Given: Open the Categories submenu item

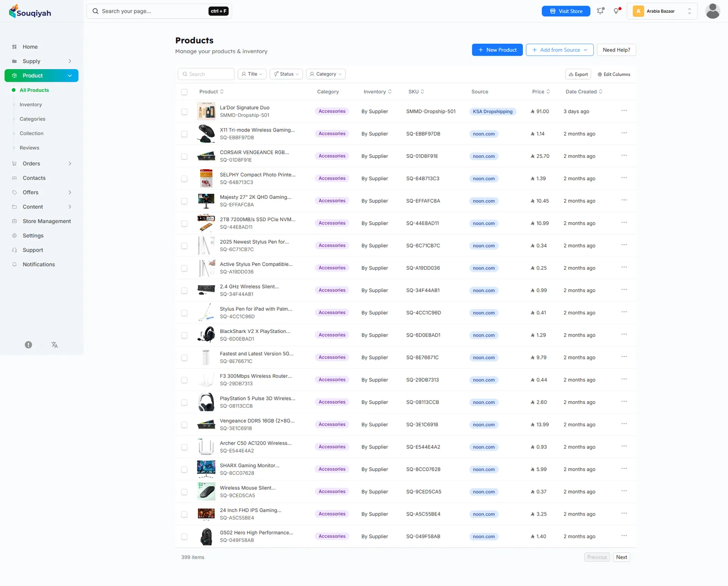Looking at the screenshot, I should tap(32, 119).
